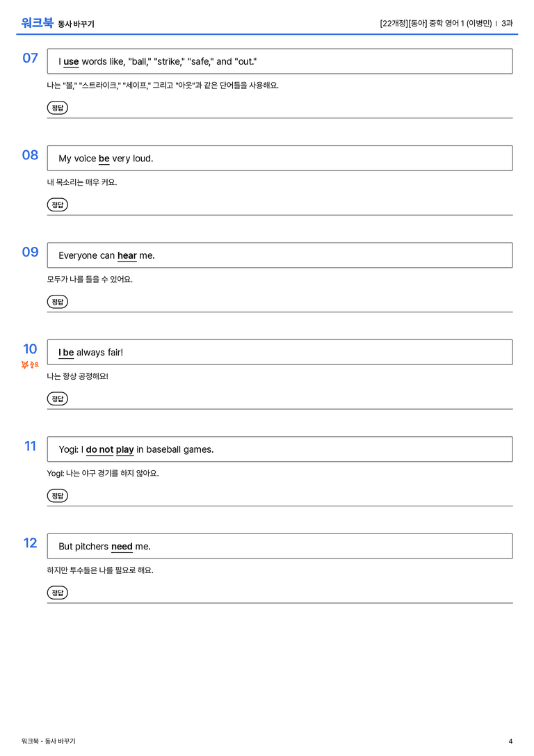This screenshot has width=534, height=756.
Task: Click the textbook title header text at top right
Action: click(x=446, y=23)
